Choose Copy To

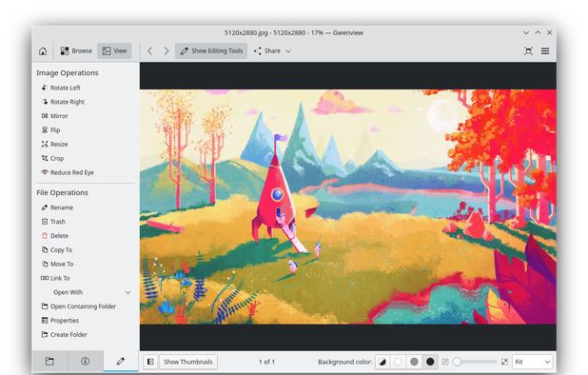coord(57,250)
